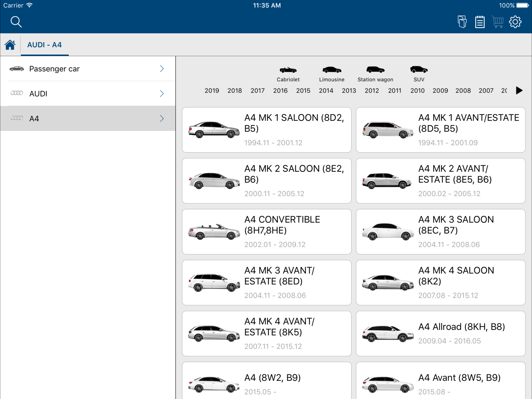Click the Audi rings logo beside AUDI
The width and height of the screenshot is (532, 399).
coord(17,93)
